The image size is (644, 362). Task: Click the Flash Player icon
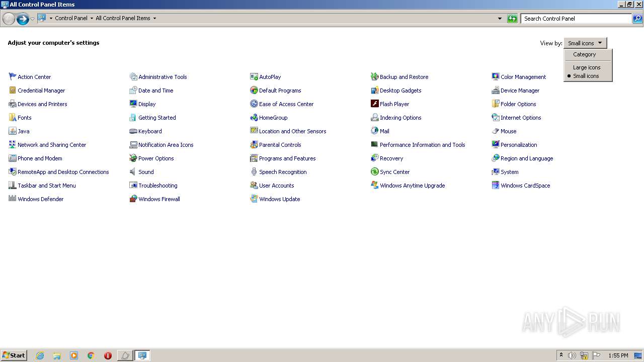(x=375, y=104)
